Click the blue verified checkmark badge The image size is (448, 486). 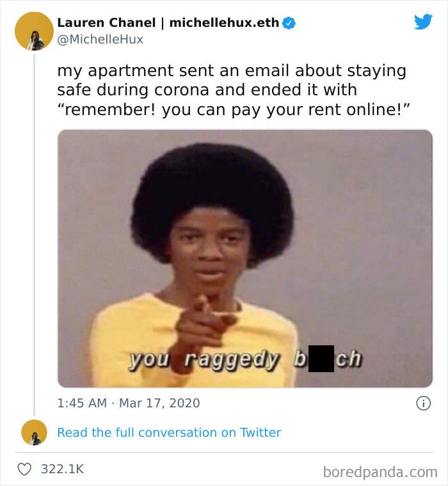tap(289, 23)
